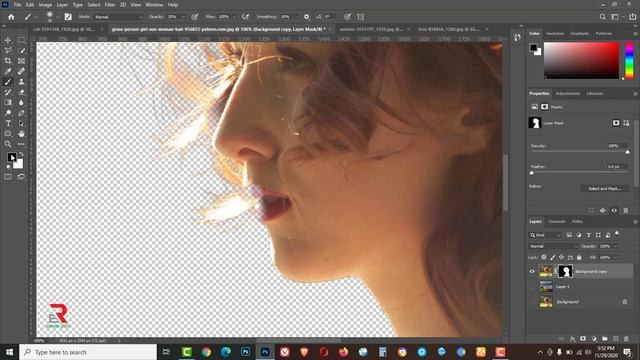Screen dimensions: 640x360
Task: Toggle lock transparent pixels
Action: tap(544, 257)
